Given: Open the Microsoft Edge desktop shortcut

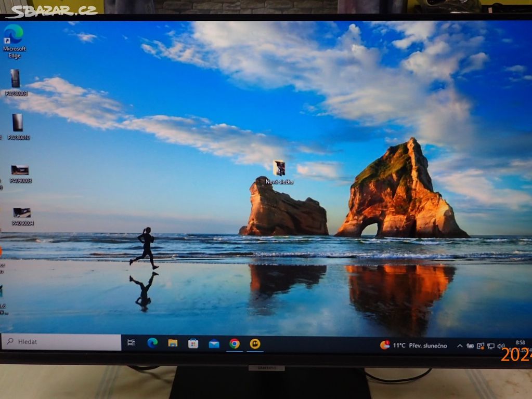Looking at the screenshot, I should [14, 42].
